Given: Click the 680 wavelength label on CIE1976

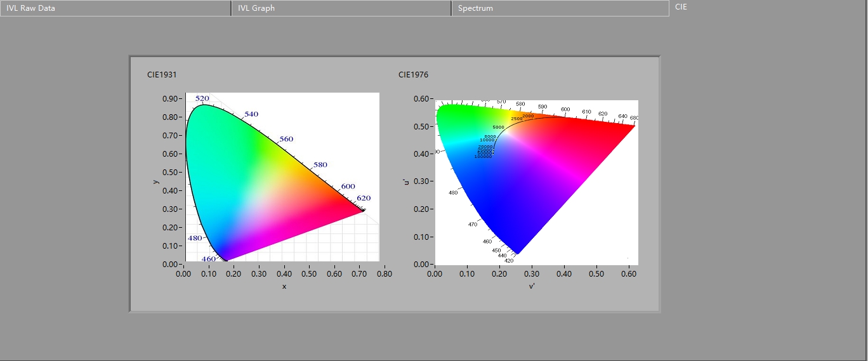Looking at the screenshot, I should coord(634,118).
